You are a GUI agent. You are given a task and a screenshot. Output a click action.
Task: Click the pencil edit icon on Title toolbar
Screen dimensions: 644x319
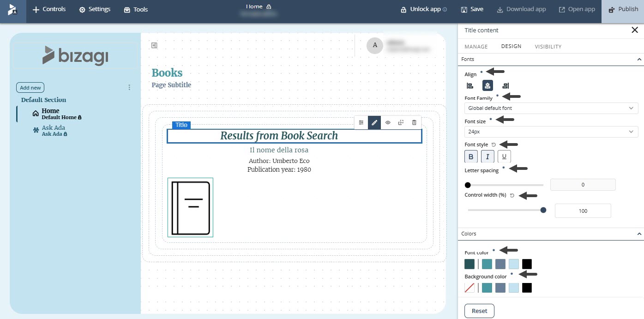click(374, 122)
